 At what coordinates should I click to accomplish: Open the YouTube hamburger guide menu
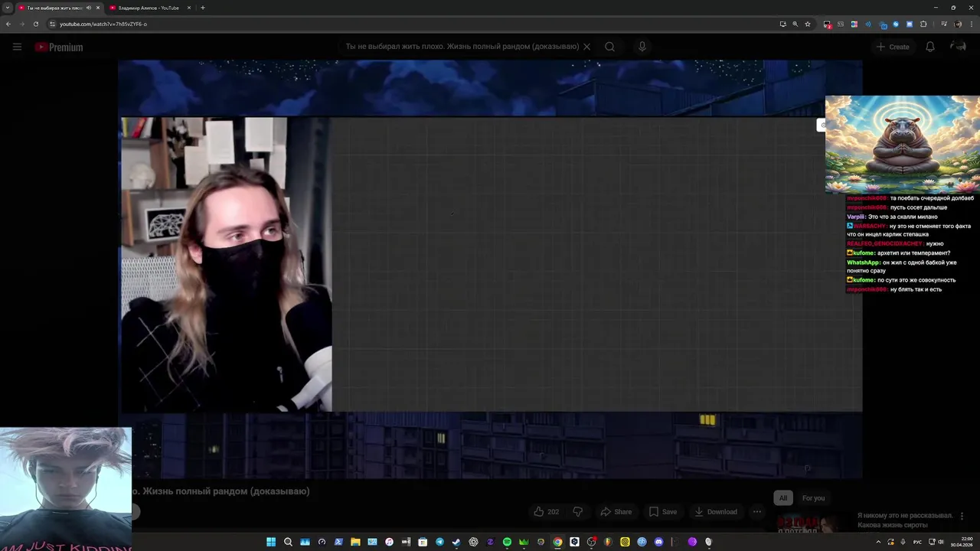17,47
